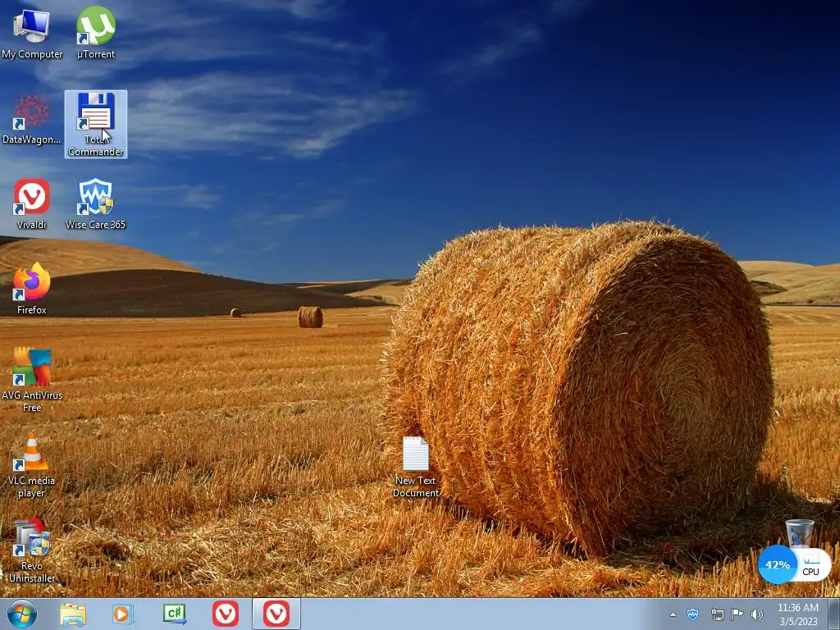Open Wise Care shield tray icon
Image resolution: width=840 pixels, height=630 pixels.
(692, 614)
